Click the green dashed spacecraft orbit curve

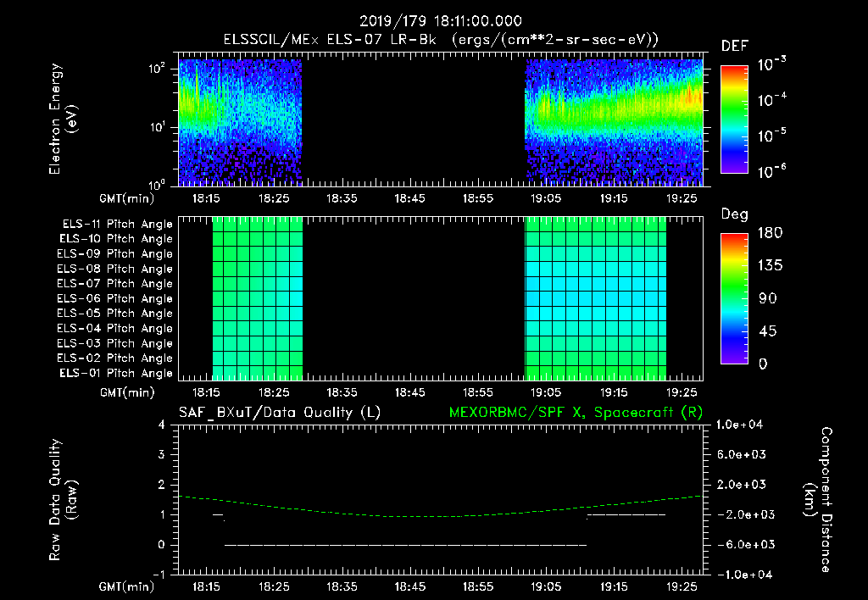441,516
